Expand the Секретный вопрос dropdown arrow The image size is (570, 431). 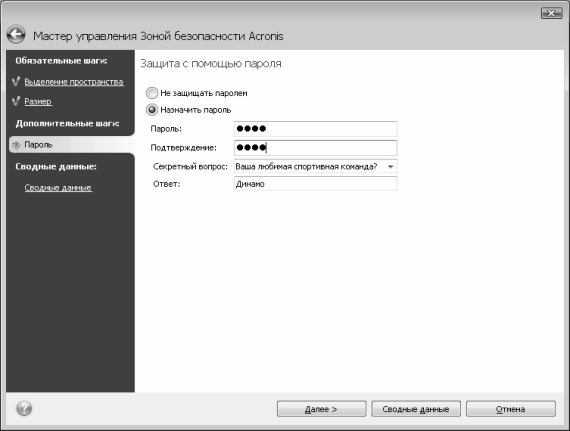click(x=391, y=167)
